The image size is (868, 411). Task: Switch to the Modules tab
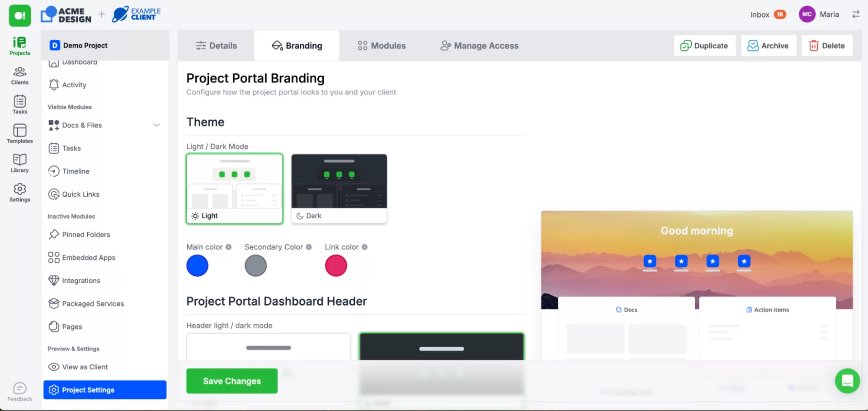point(382,46)
